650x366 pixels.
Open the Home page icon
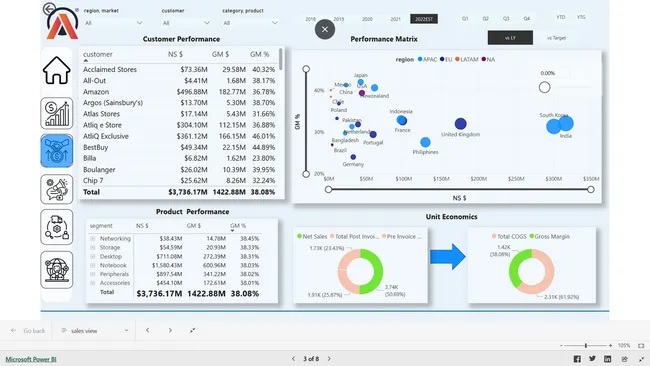57,70
